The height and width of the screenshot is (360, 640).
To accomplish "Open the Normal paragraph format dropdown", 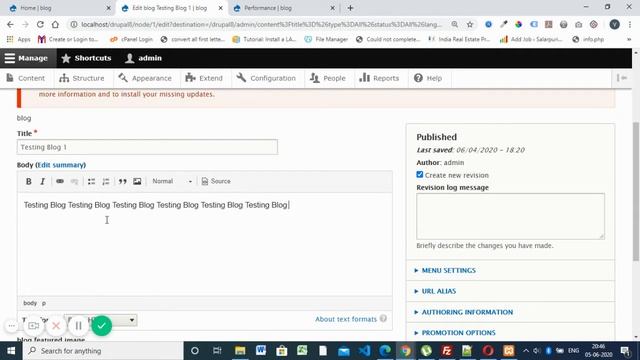I will click(172, 181).
